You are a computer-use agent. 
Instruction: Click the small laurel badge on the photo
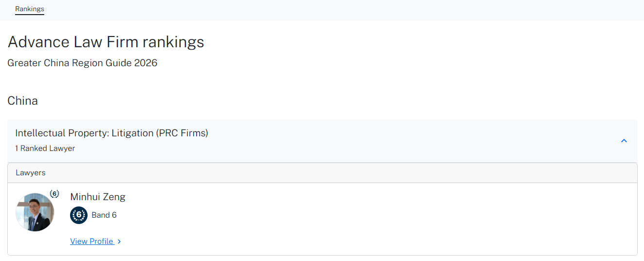pyautogui.click(x=54, y=194)
